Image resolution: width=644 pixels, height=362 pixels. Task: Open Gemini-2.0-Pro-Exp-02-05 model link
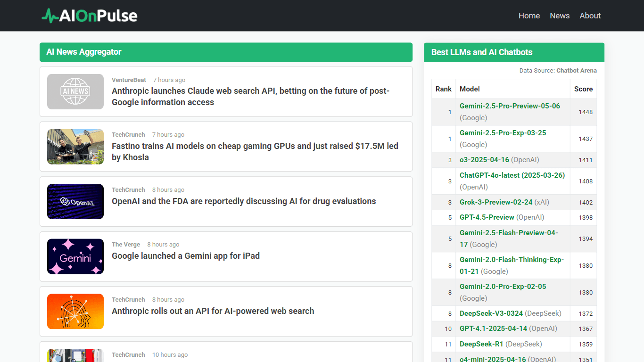pos(503,287)
